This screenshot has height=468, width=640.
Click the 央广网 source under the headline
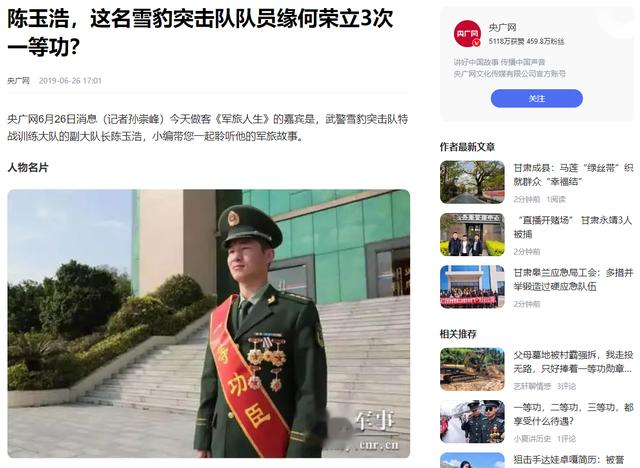(x=18, y=80)
